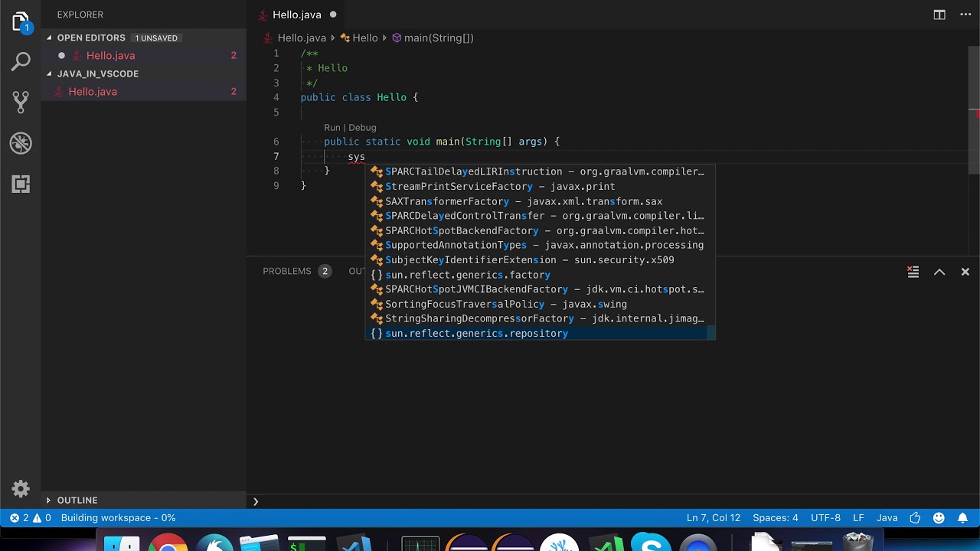Open the Manage gear menu
This screenshot has width=980, height=551.
pos(21,489)
